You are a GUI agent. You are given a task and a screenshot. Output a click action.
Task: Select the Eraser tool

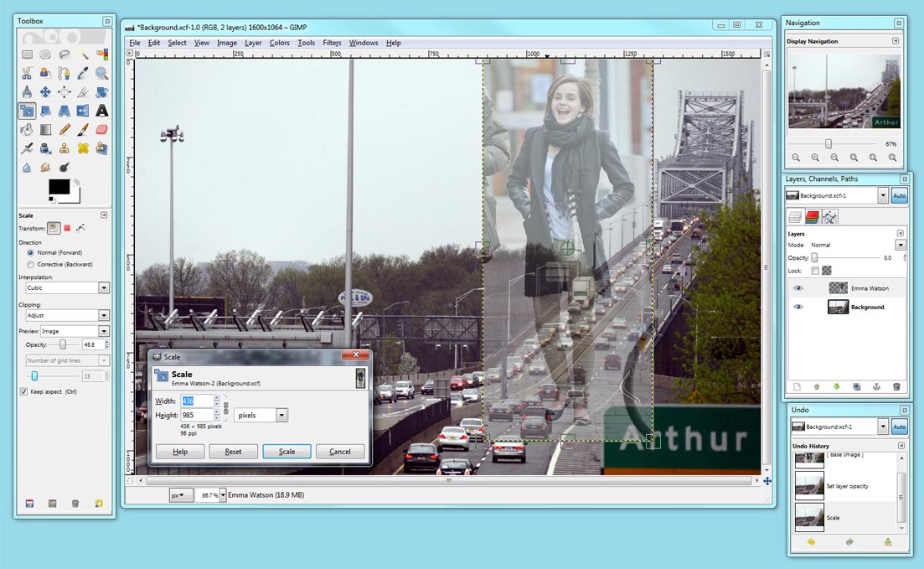pyautogui.click(x=102, y=130)
